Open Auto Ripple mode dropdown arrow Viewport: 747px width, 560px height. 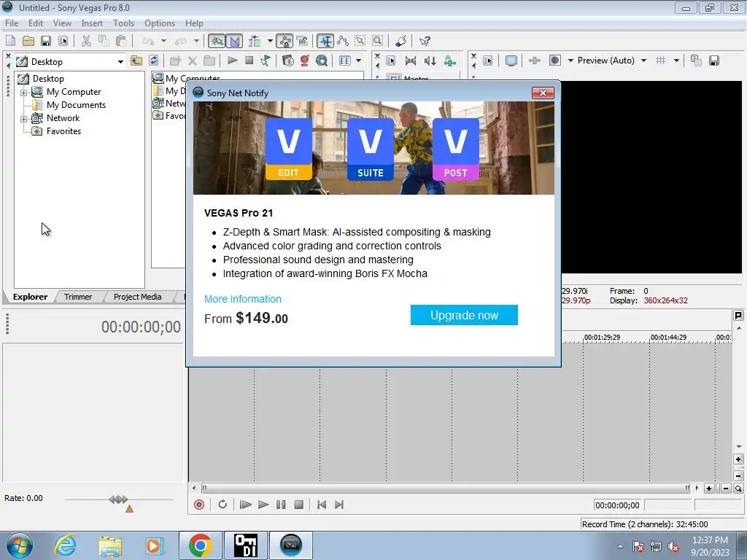click(270, 41)
